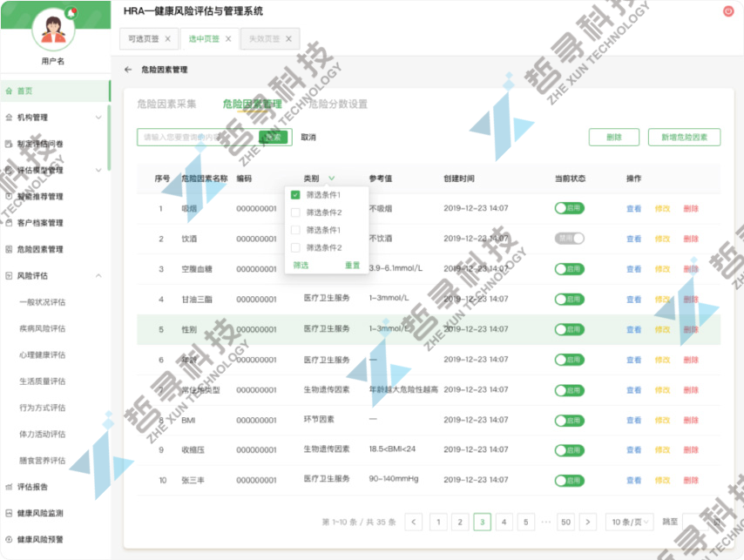The height and width of the screenshot is (560, 744).
Task: Click the 健康风险预警 sidebar icon
Action: pyautogui.click(x=9, y=540)
